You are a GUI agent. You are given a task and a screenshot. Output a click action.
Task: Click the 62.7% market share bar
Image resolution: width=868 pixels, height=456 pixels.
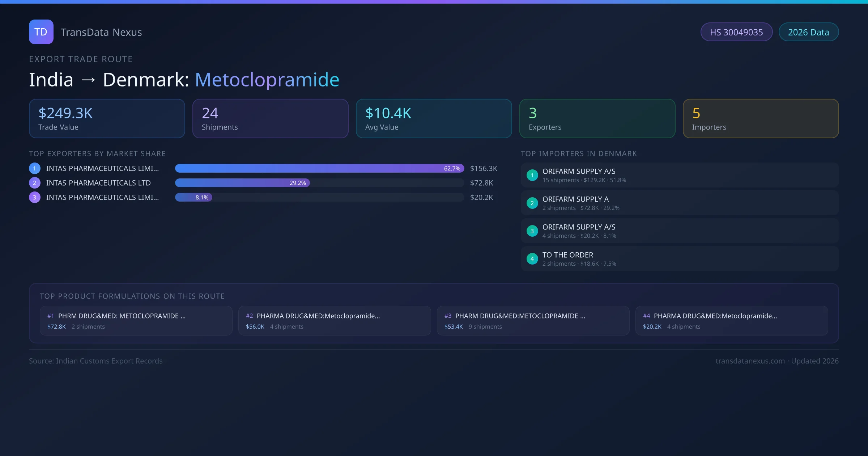pos(319,168)
